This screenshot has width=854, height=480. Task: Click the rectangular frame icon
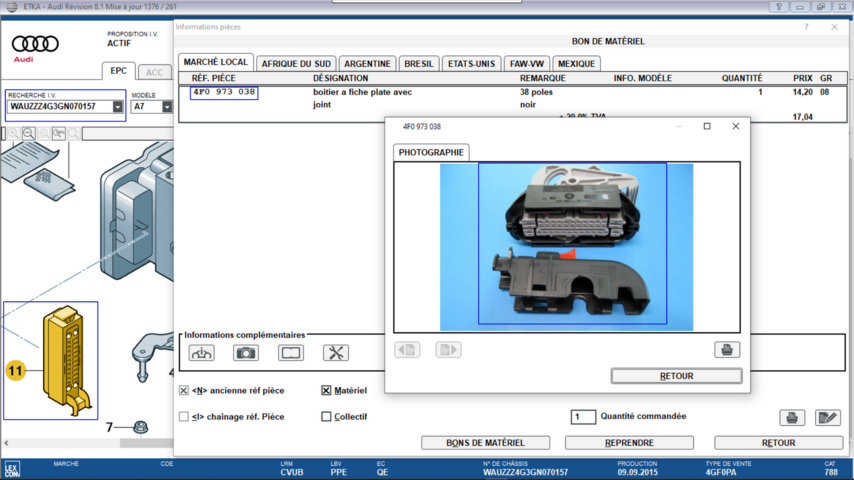(x=290, y=353)
